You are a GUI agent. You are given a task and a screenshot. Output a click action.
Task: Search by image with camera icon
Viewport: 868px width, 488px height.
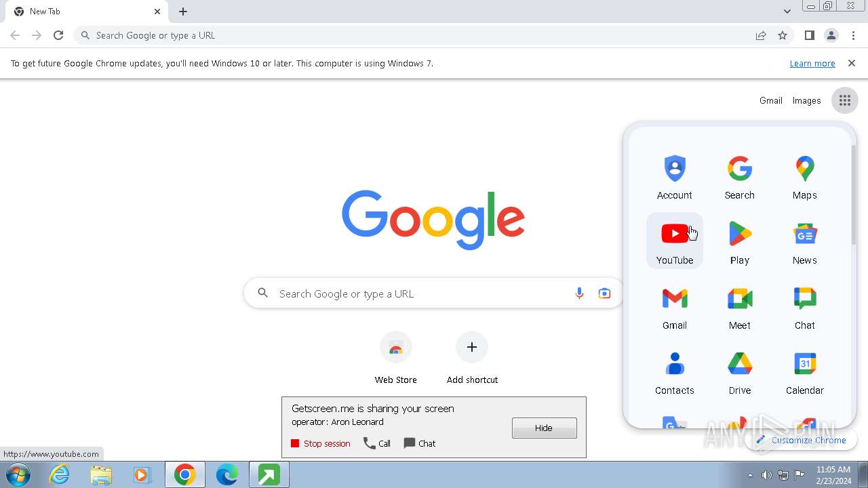point(604,293)
